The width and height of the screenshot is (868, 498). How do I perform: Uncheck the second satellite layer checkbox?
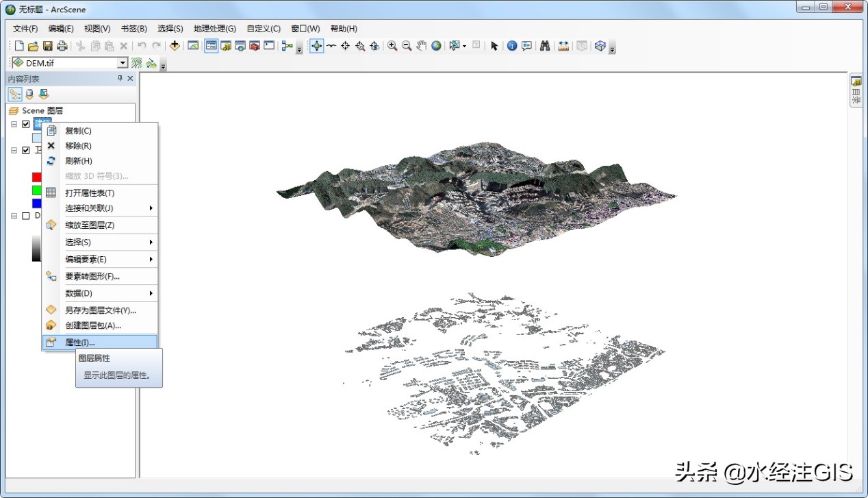click(26, 151)
